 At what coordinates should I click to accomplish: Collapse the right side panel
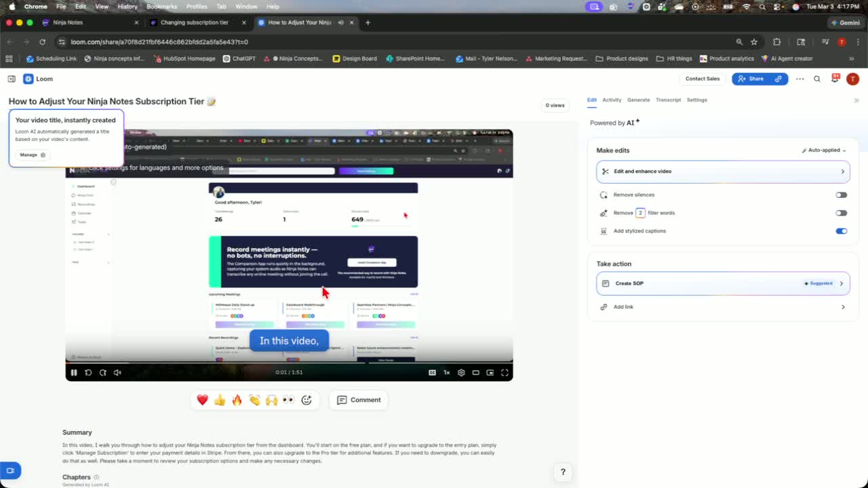[x=856, y=100]
